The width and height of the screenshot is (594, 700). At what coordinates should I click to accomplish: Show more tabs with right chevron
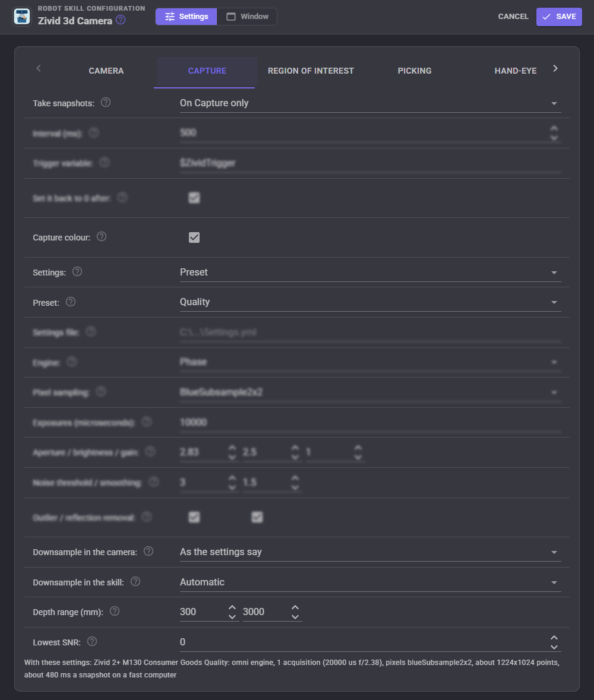coord(555,68)
